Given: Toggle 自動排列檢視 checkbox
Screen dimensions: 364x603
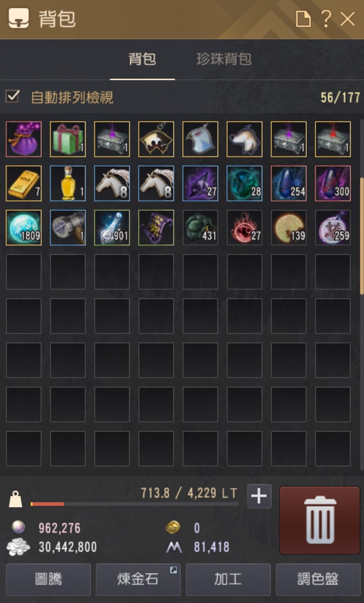Looking at the screenshot, I should coord(13,97).
